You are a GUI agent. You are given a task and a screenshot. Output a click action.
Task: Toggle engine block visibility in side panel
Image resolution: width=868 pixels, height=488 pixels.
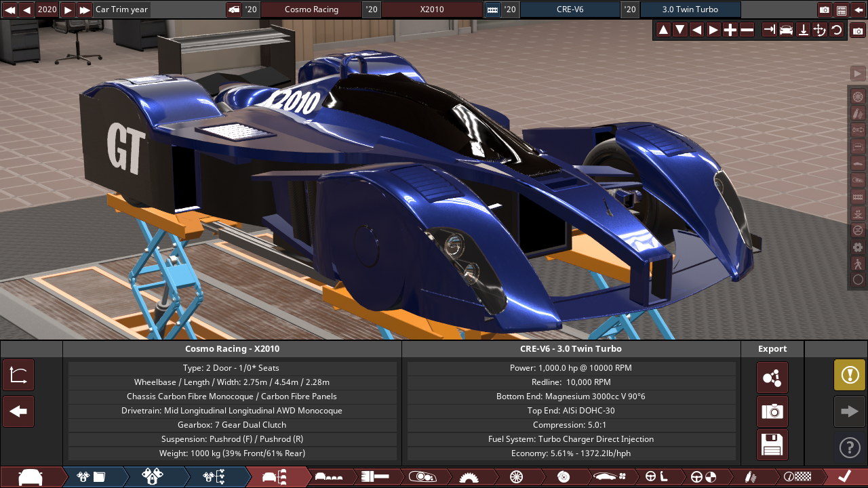858,197
